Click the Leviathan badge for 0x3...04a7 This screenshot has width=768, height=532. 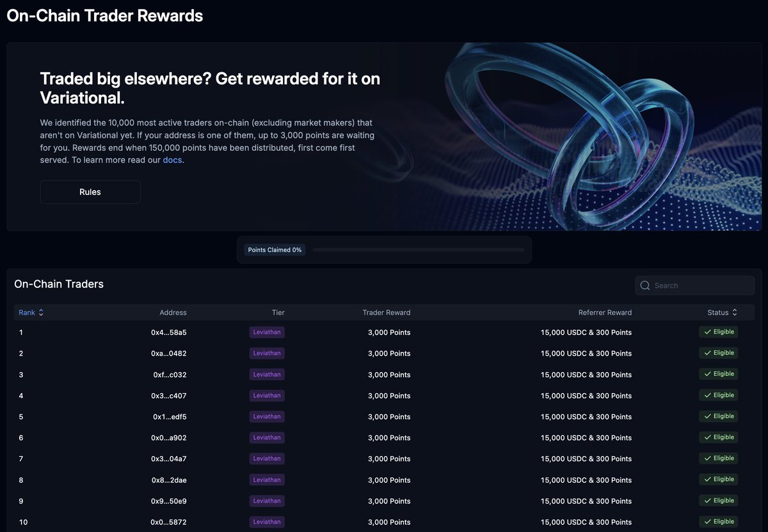tap(267, 458)
